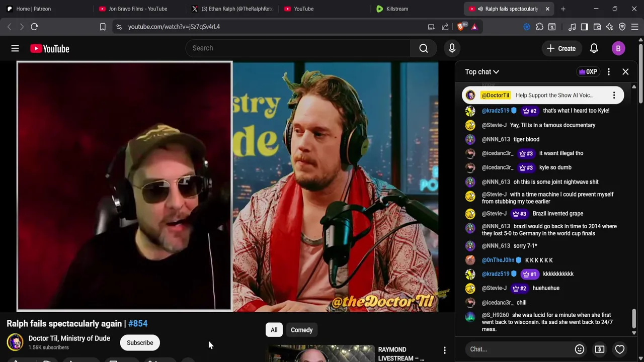Close the live chat panel

(x=625, y=72)
